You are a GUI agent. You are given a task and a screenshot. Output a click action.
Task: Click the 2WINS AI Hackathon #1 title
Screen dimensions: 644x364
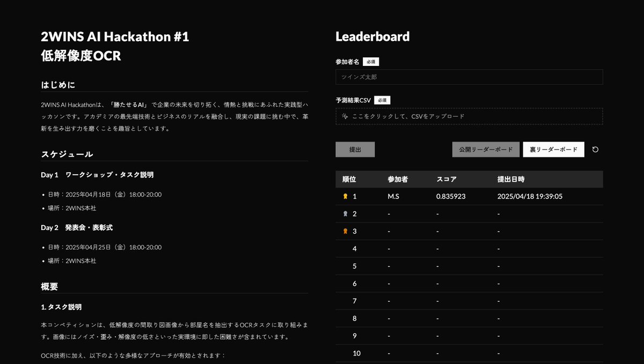115,37
